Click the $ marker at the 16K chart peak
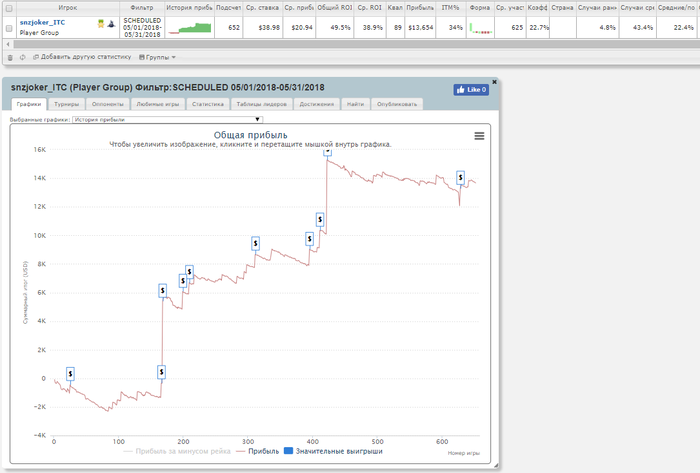700x473 pixels. 328,152
